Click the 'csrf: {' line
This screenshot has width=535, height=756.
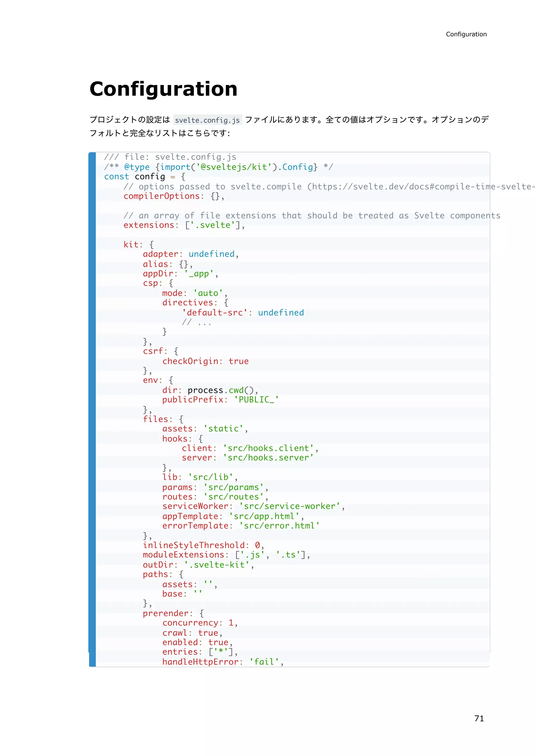point(161,351)
